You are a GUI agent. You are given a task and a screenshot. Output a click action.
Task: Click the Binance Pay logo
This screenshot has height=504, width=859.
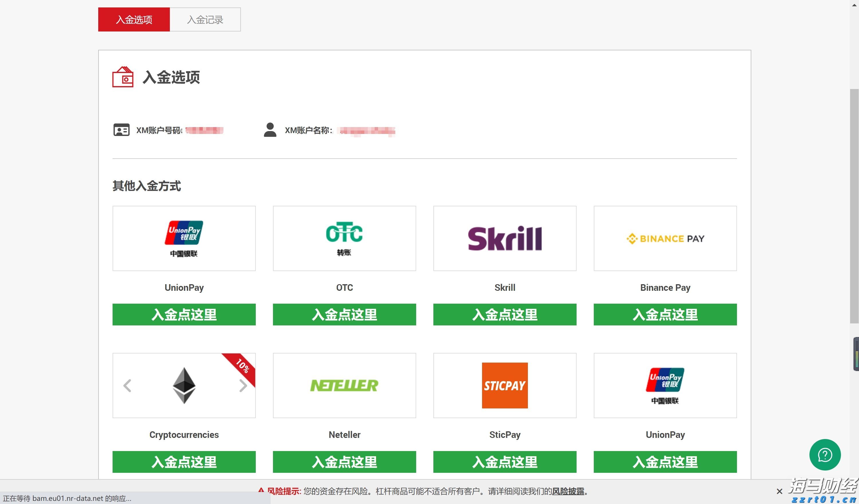(x=665, y=238)
